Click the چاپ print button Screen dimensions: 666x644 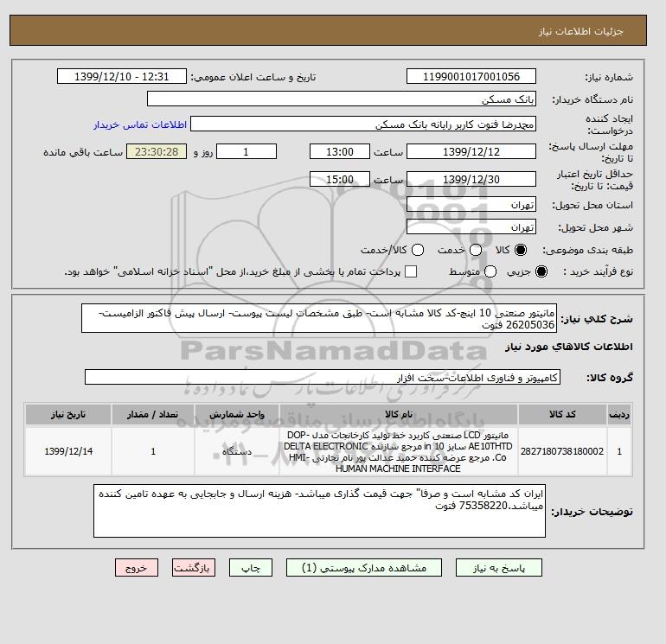[x=251, y=568]
